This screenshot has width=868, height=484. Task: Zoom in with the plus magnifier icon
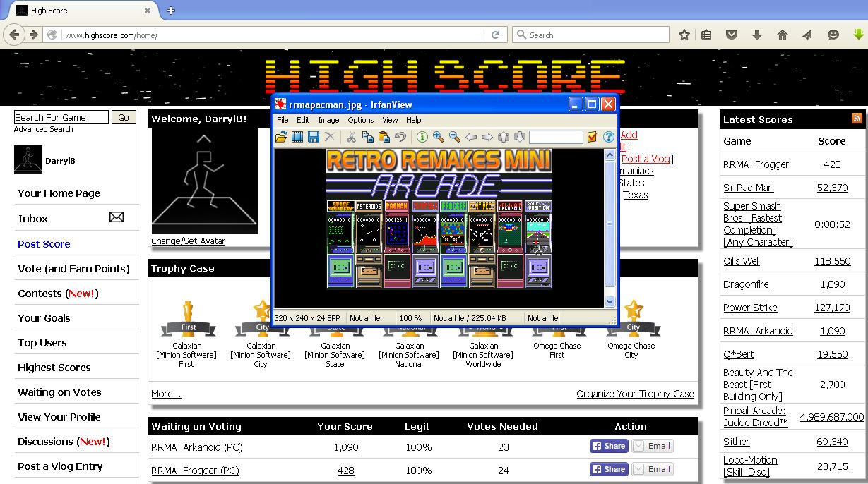439,137
